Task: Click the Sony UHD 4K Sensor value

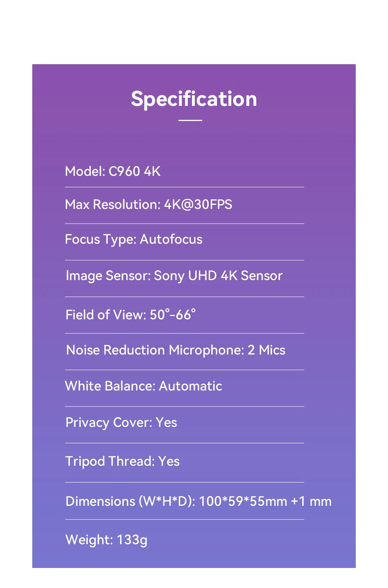Action: (218, 276)
